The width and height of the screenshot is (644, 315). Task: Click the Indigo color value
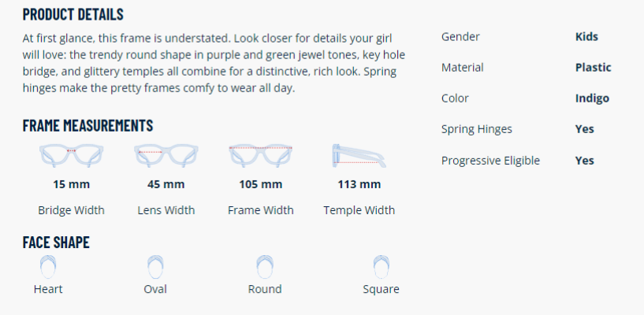click(592, 98)
